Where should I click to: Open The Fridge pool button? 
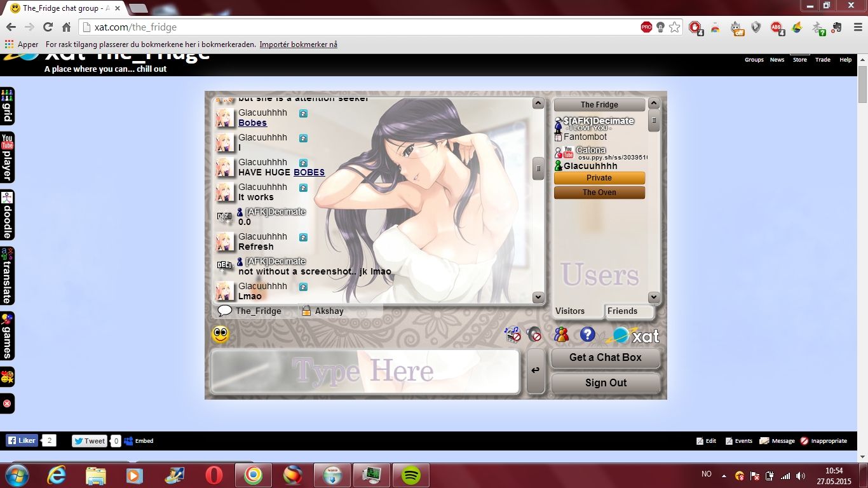[x=599, y=105]
